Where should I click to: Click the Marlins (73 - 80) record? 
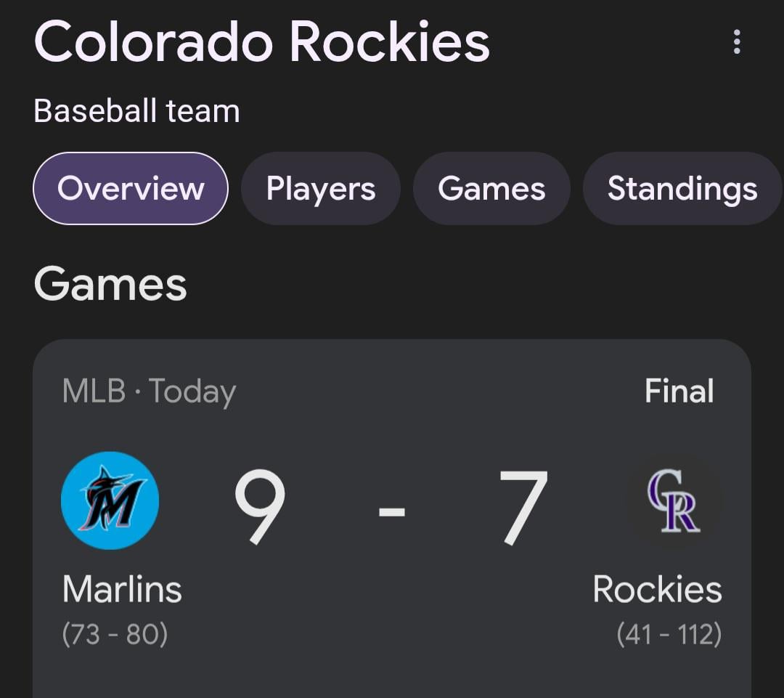click(115, 634)
